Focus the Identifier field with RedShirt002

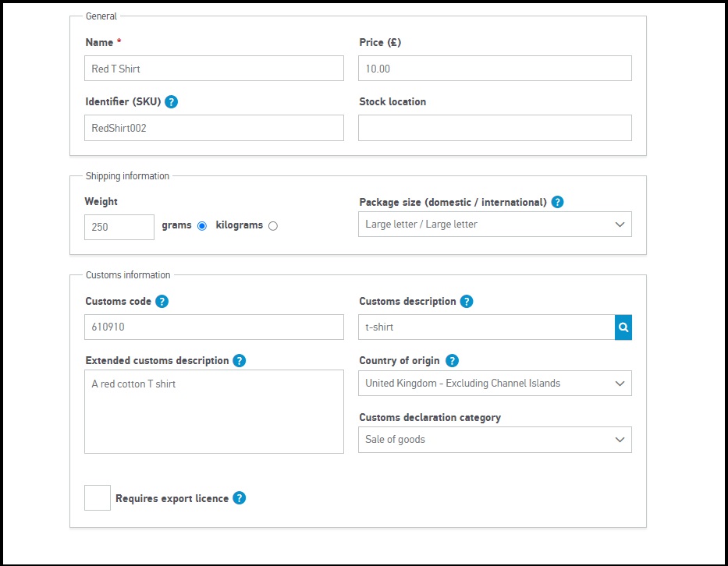coord(214,128)
